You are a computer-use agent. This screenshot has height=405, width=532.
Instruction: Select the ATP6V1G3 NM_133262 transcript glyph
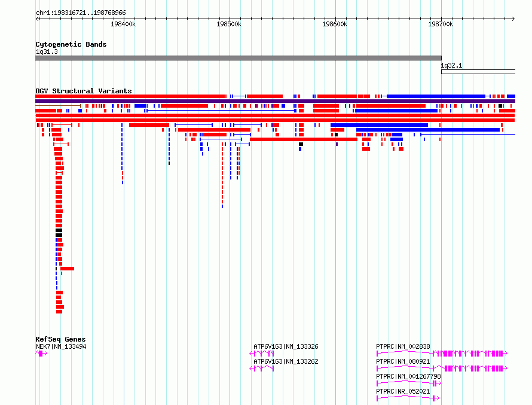pos(262,369)
